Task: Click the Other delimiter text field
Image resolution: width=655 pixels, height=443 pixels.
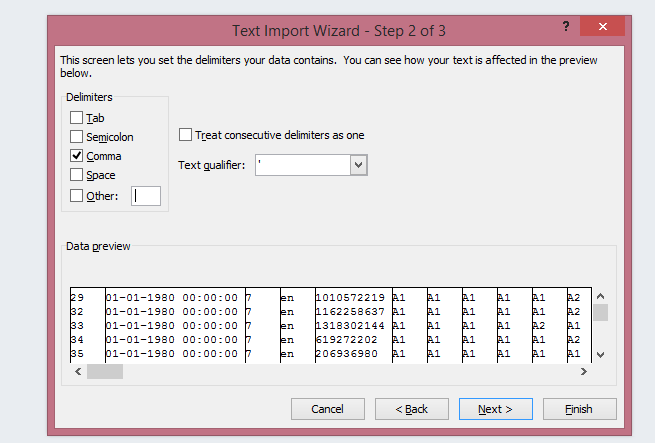Action: (x=145, y=196)
